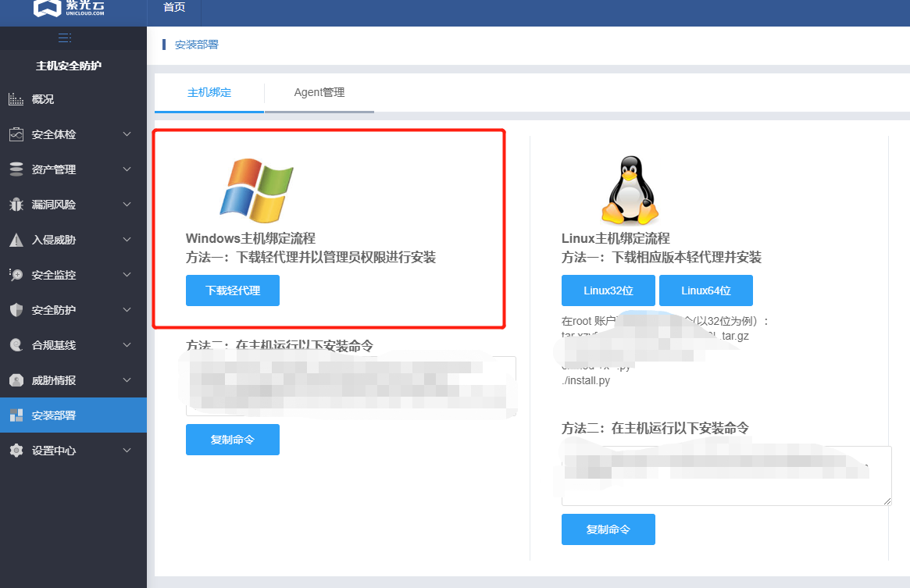
Task: Open the 入侵威胁 sidebar menu
Action: pyautogui.click(x=73, y=240)
